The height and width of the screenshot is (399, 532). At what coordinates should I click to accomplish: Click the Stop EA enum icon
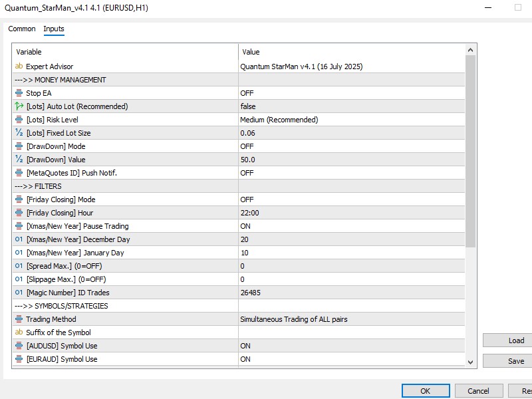tap(19, 93)
